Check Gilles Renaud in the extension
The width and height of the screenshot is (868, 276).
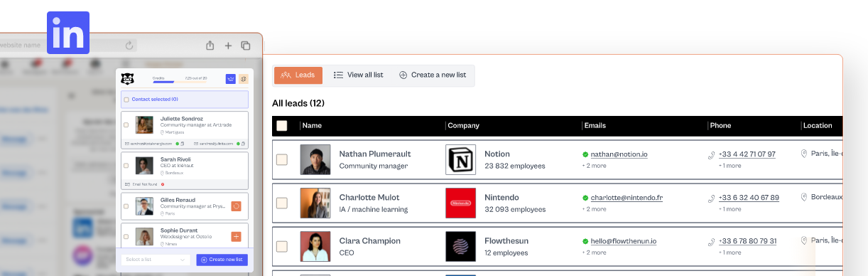(x=126, y=206)
